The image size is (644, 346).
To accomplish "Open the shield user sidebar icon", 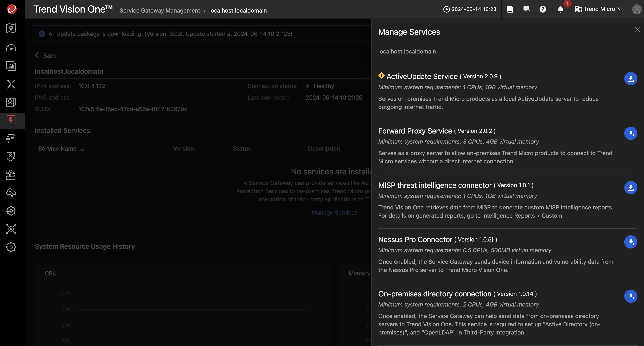I will 11,157.
